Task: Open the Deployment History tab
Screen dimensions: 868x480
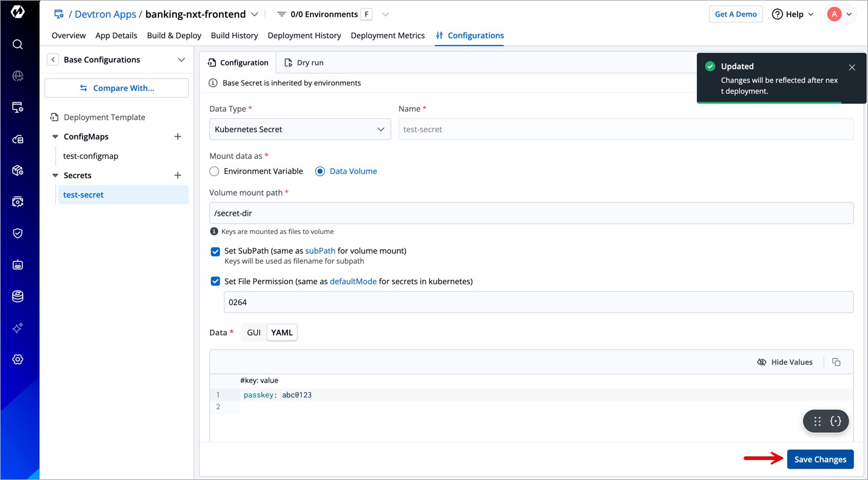Action: [304, 35]
